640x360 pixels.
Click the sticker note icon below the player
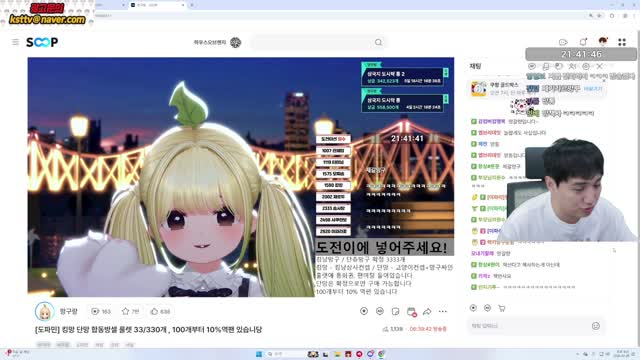pos(396,311)
